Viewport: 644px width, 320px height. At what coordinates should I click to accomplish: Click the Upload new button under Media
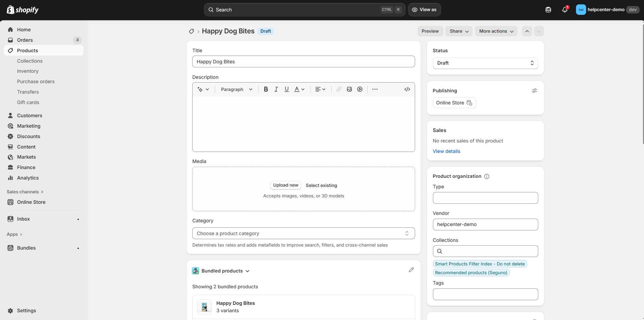[285, 185]
